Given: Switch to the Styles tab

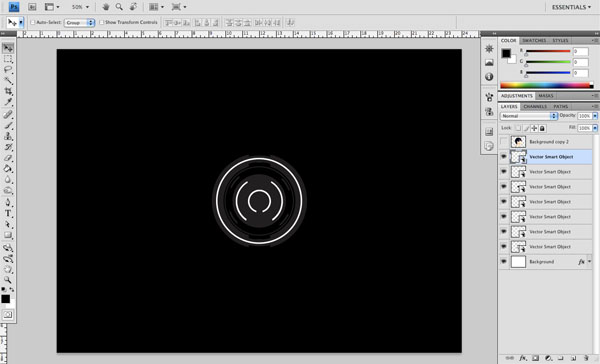Looking at the screenshot, I should (560, 41).
